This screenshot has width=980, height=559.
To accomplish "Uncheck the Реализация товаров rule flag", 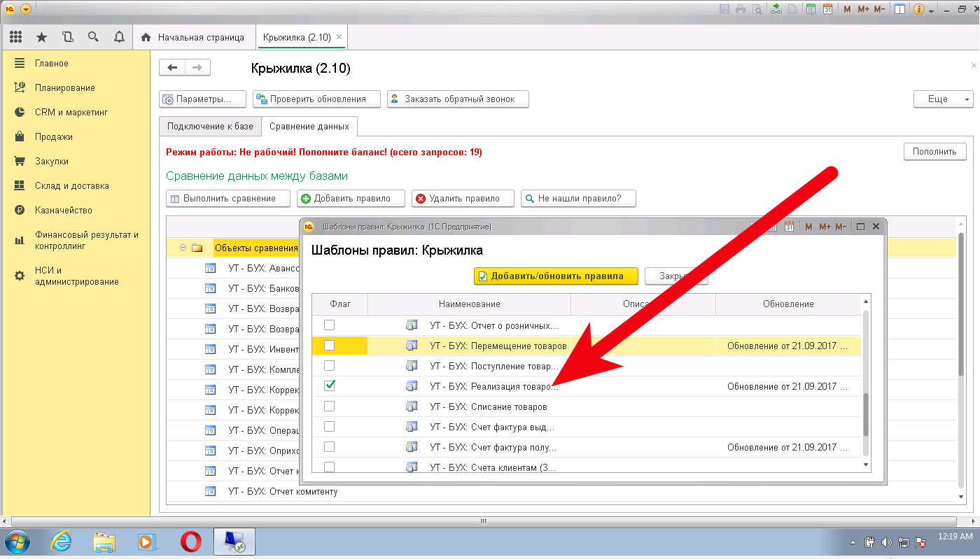I will [x=330, y=385].
